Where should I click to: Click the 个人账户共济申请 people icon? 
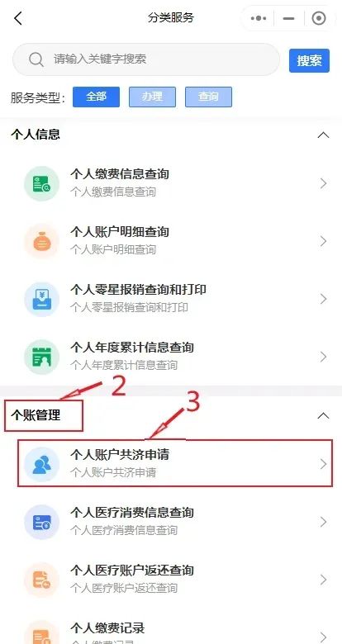tap(41, 464)
